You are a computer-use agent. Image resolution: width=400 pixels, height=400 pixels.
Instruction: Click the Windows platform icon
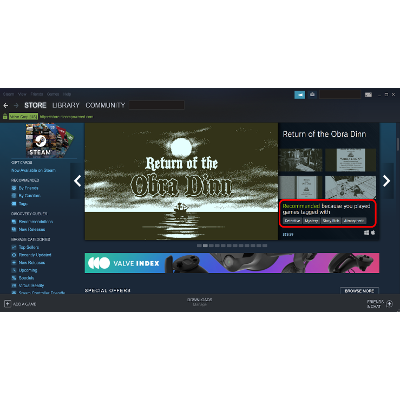366,233
